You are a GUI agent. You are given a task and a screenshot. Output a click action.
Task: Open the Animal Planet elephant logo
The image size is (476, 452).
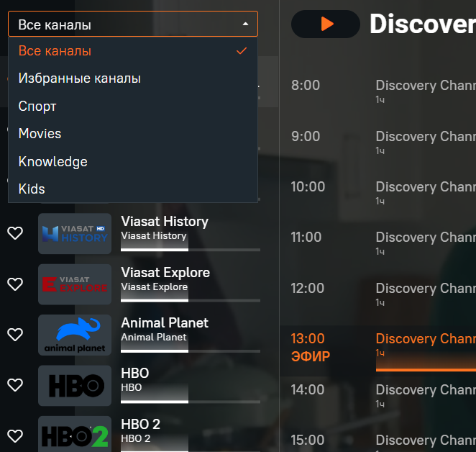[x=75, y=335]
